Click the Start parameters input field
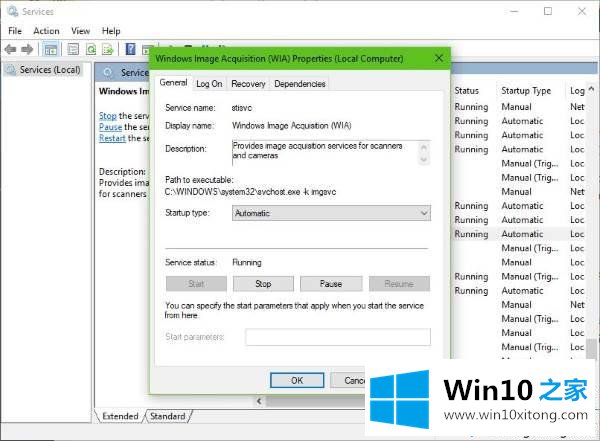Viewport: 600px width, 441px height. pyautogui.click(x=338, y=337)
